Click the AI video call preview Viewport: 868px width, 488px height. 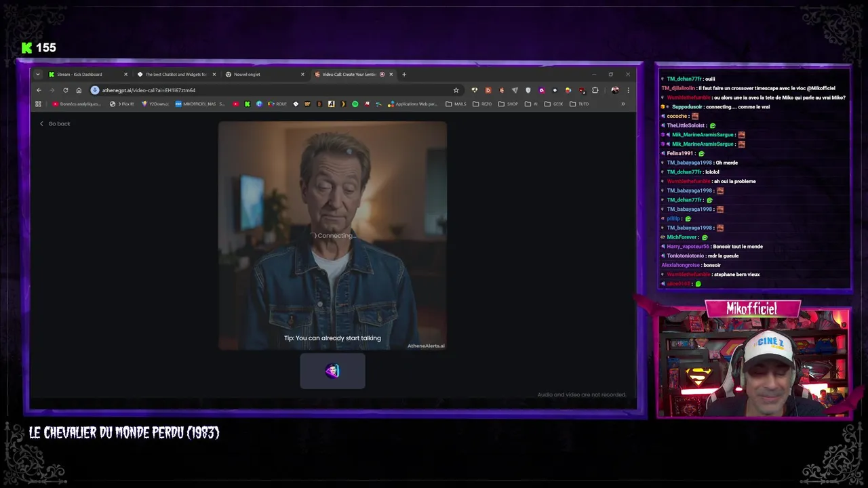tap(332, 236)
